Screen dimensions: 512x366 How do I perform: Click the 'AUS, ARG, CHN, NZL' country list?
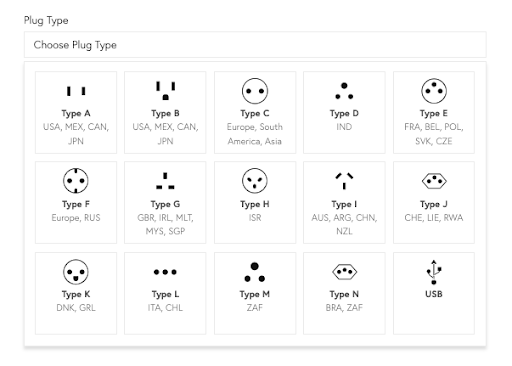click(x=344, y=224)
